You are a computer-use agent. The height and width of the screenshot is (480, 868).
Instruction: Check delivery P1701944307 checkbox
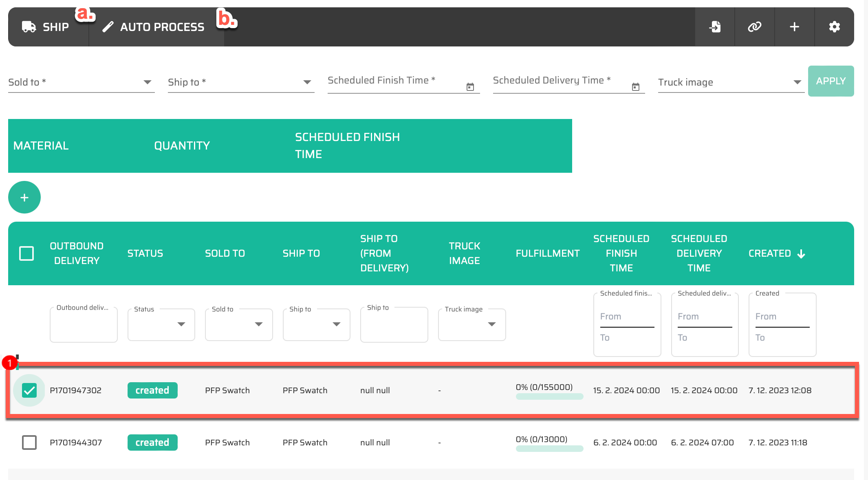click(29, 443)
